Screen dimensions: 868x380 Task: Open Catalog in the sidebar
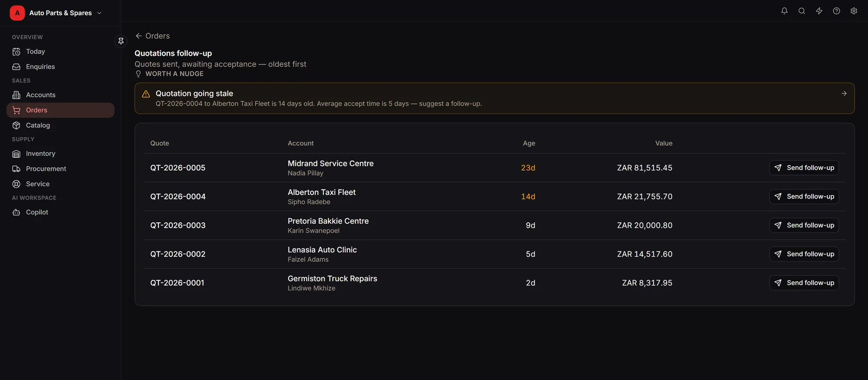tap(60, 125)
